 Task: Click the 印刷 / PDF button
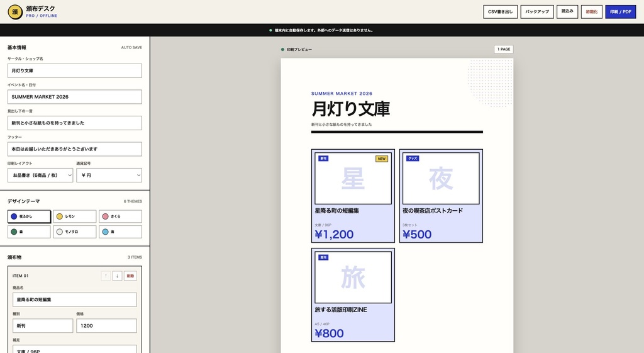click(620, 12)
